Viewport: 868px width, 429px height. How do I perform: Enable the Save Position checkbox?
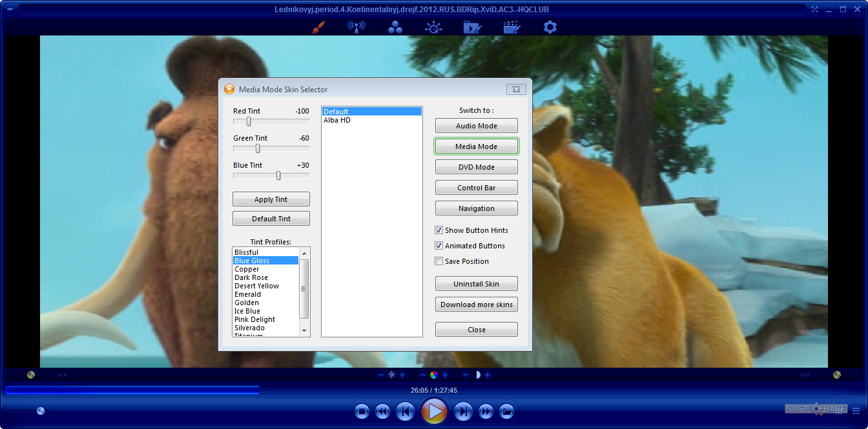click(x=439, y=261)
